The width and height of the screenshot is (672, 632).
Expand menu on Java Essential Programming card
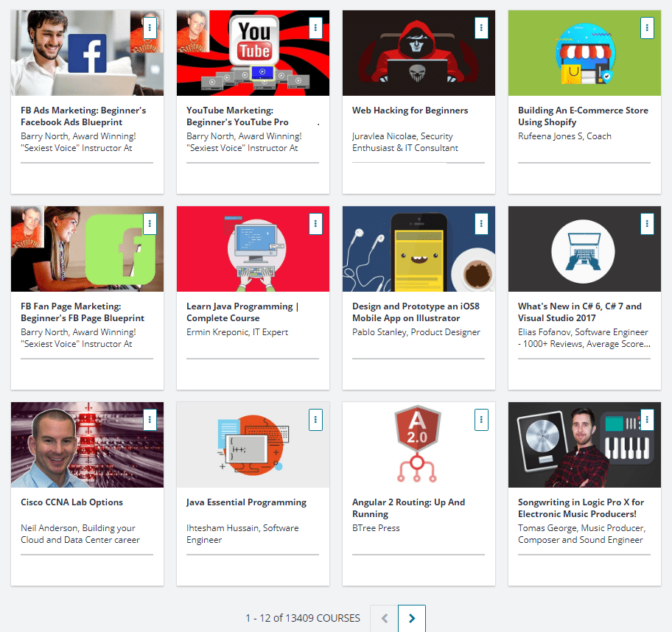coord(315,419)
